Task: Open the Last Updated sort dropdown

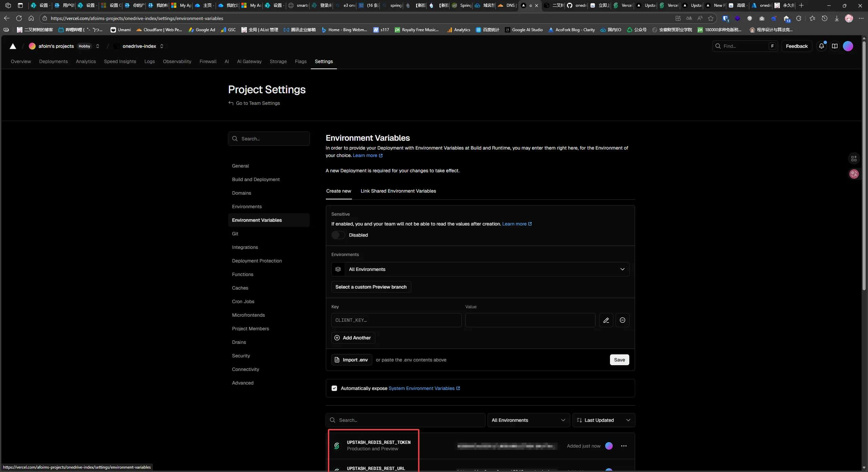Action: point(603,420)
